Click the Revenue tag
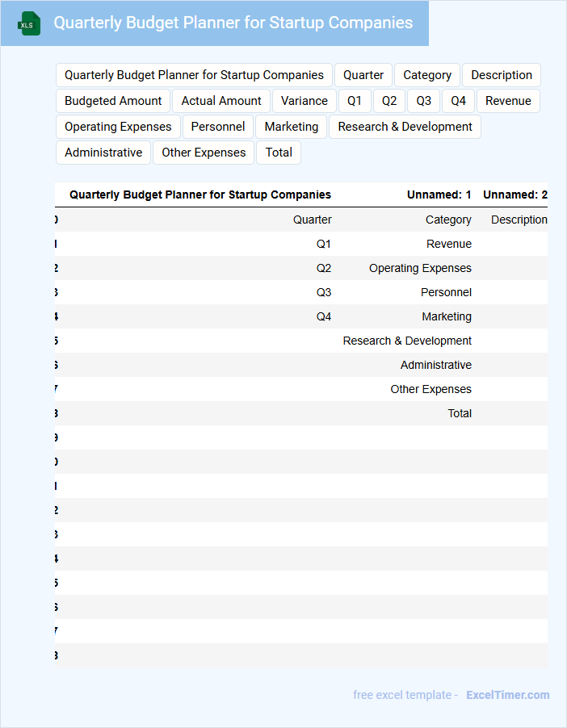This screenshot has height=728, width=567. (x=508, y=101)
